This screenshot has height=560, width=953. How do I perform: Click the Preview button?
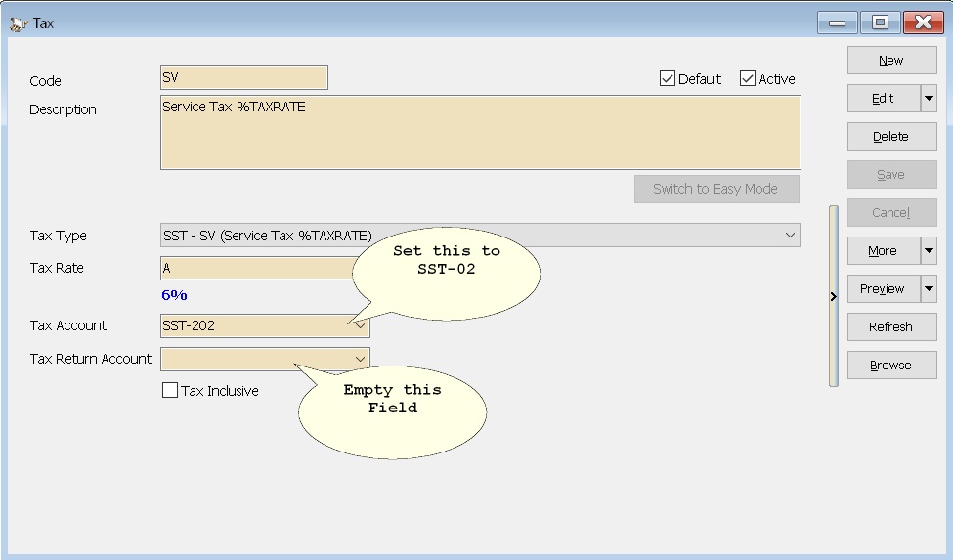click(883, 289)
